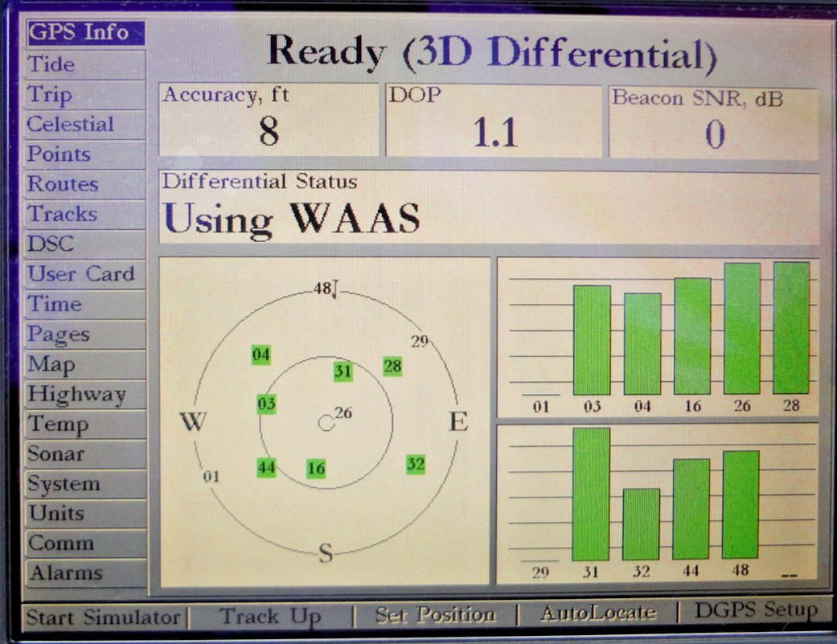
Task: Click signal bar for satellite 28
Action: pos(792,327)
